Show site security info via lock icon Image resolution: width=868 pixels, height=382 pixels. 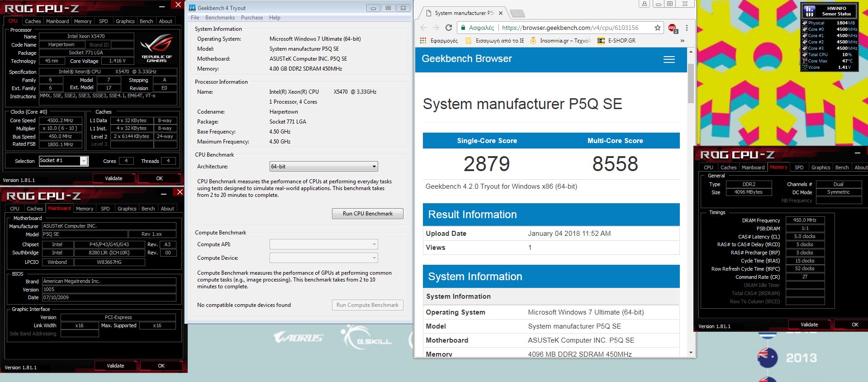pyautogui.click(x=463, y=28)
